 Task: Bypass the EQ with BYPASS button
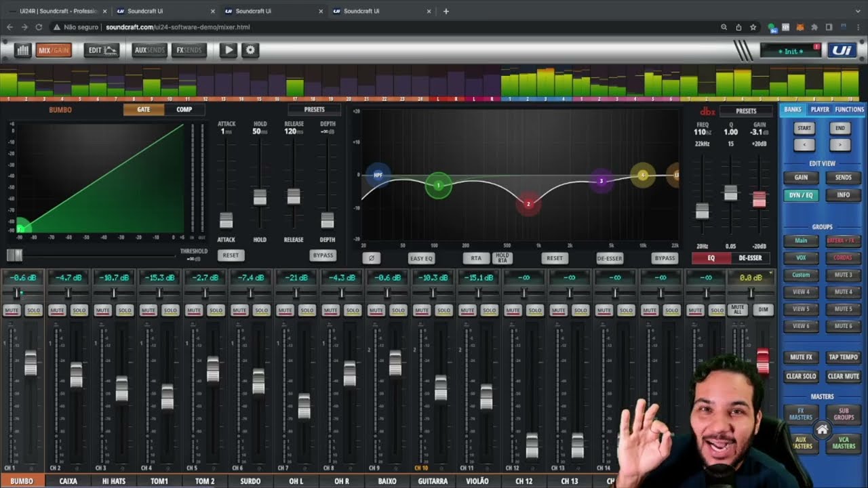pos(665,258)
